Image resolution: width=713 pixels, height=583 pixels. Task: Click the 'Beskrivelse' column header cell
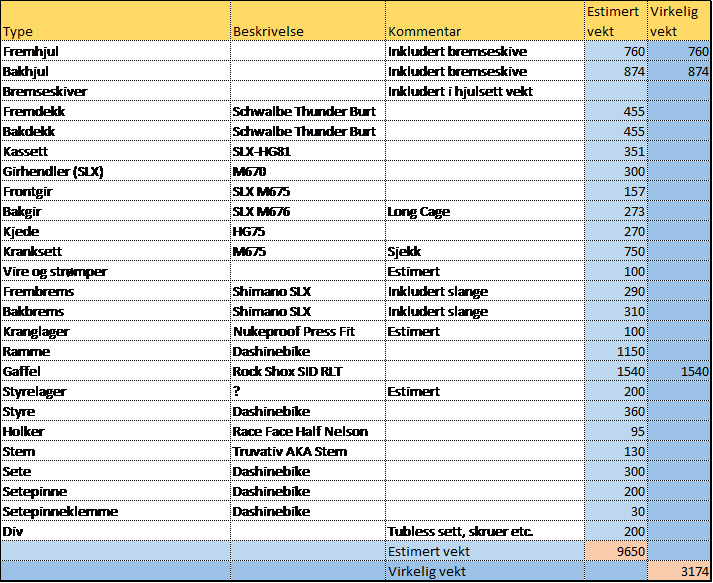click(x=307, y=21)
